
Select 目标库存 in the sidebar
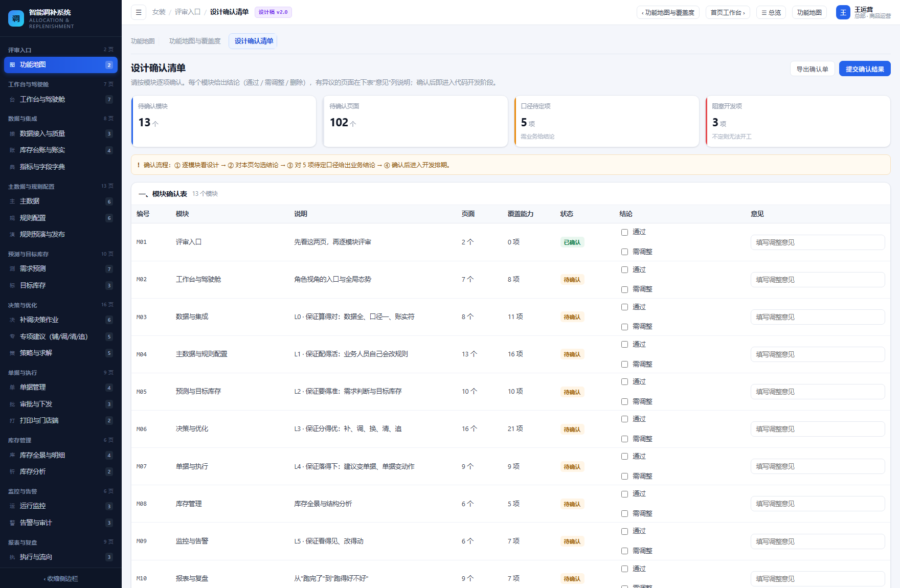pos(61,286)
